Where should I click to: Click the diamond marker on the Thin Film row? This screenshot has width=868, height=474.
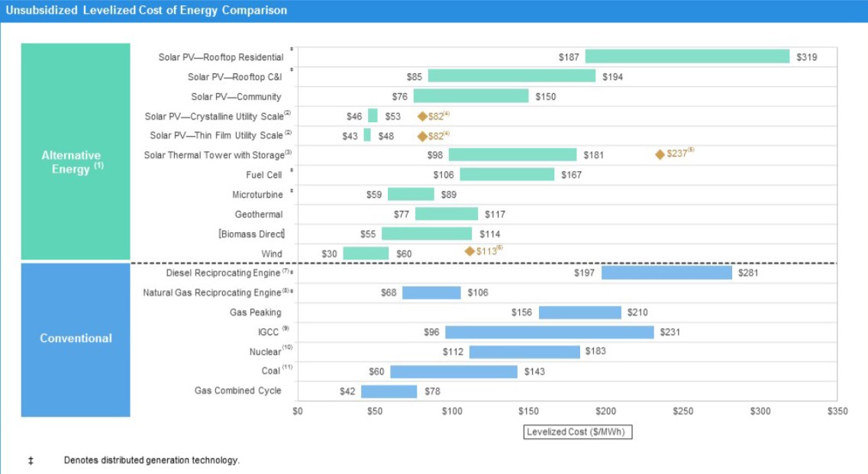coord(422,136)
